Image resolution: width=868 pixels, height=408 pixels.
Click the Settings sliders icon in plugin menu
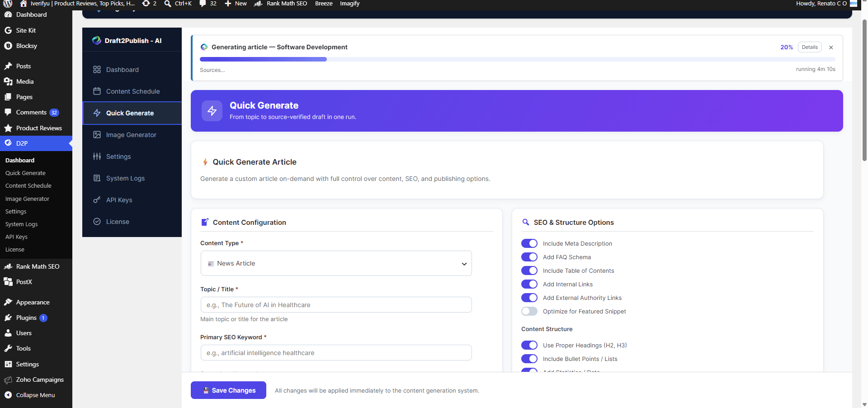[97, 157]
